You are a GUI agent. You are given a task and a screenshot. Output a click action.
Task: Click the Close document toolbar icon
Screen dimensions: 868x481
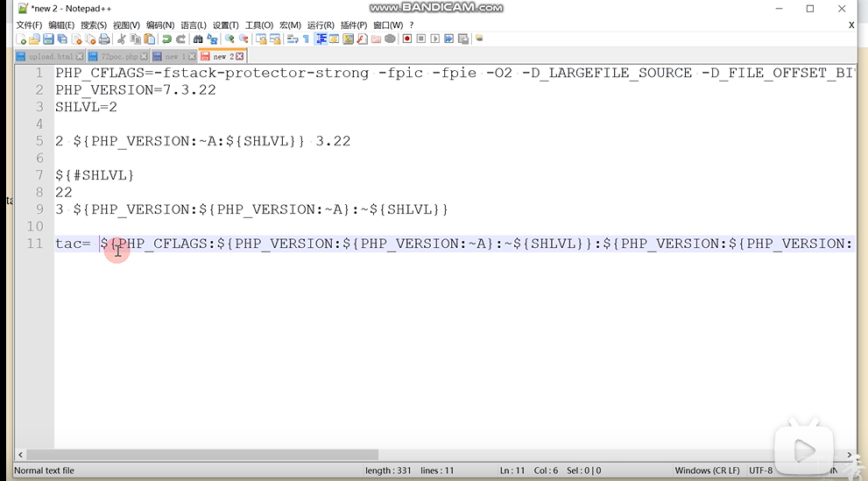pyautogui.click(x=76, y=39)
